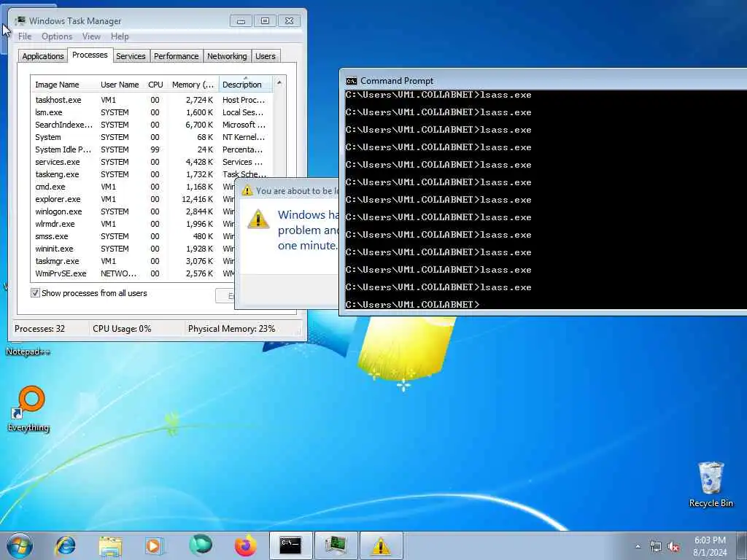This screenshot has height=560, width=747.
Task: Click the Physical Memory: 23% status entry
Action: coord(231,329)
